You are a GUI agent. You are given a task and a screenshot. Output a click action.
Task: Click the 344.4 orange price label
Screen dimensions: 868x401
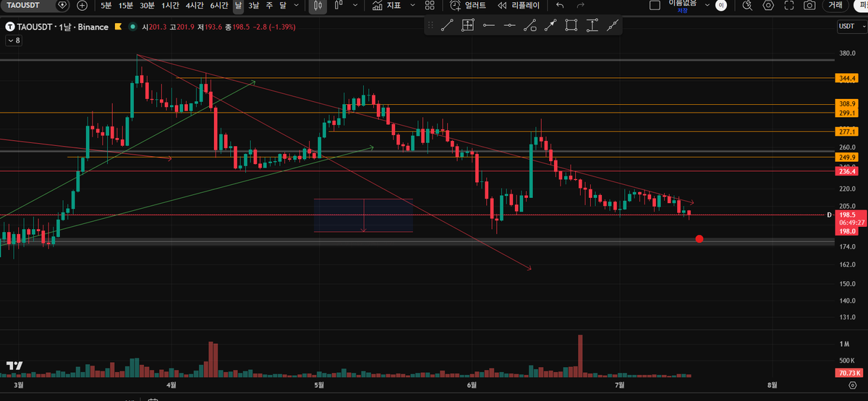click(x=846, y=78)
